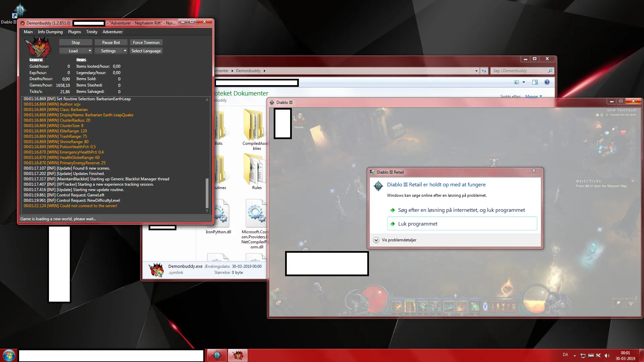
Task: Click skill slot 2 icon in Diablo action bar
Action: tap(410, 306)
